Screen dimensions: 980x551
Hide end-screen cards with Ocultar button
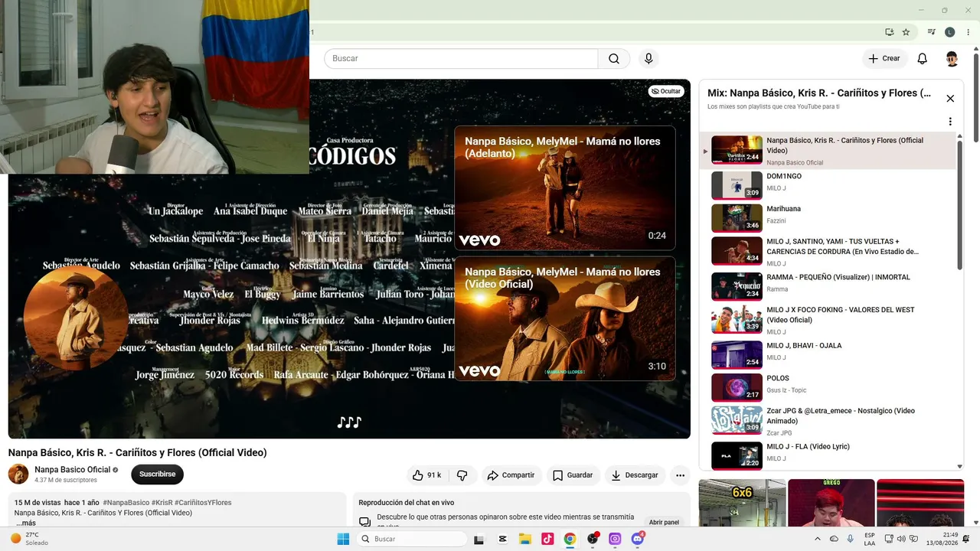pos(665,91)
